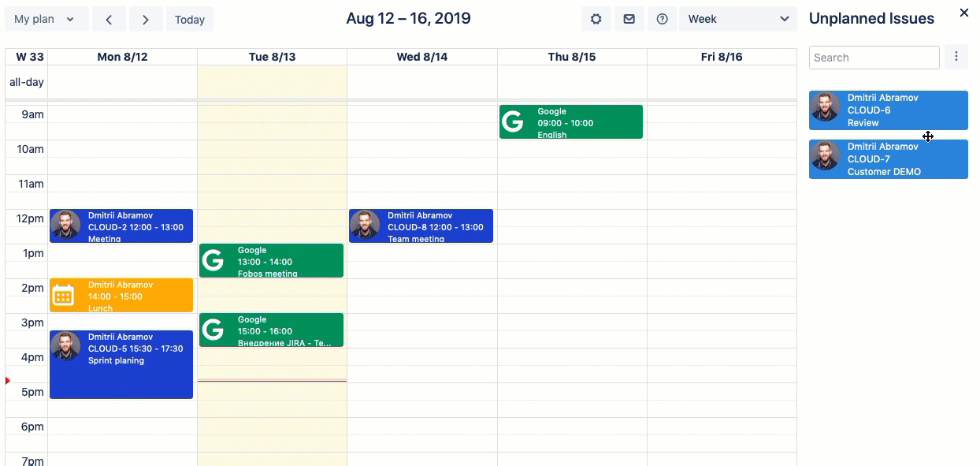Viewport: 980px width, 466px height.
Task: Select the CLOUD-6 Review unplanned issue
Action: tap(888, 110)
